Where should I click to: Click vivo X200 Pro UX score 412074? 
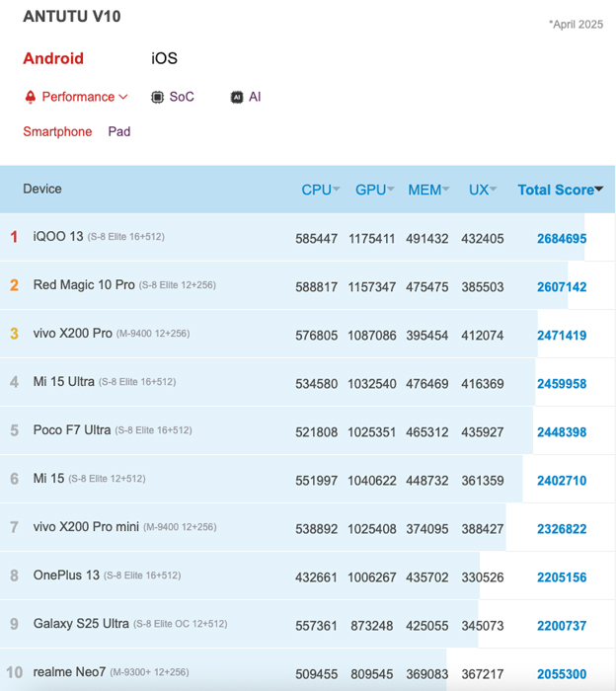point(483,336)
